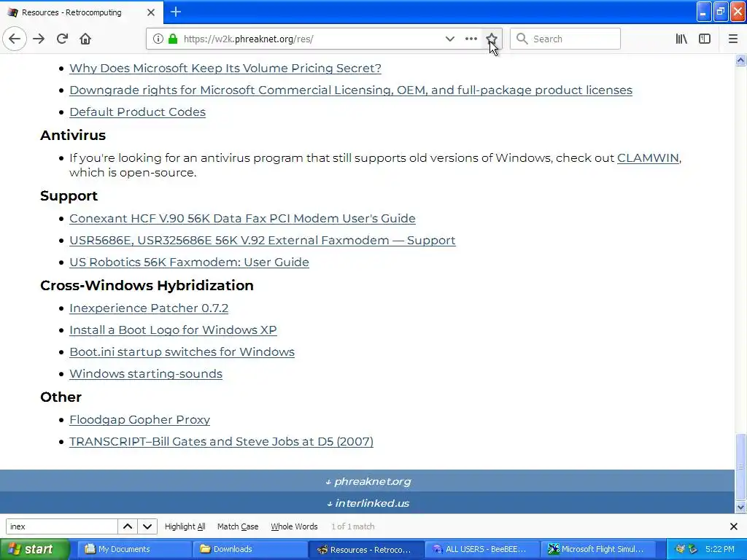The image size is (747, 560).
Task: Open the Firefox home page
Action: (85, 39)
